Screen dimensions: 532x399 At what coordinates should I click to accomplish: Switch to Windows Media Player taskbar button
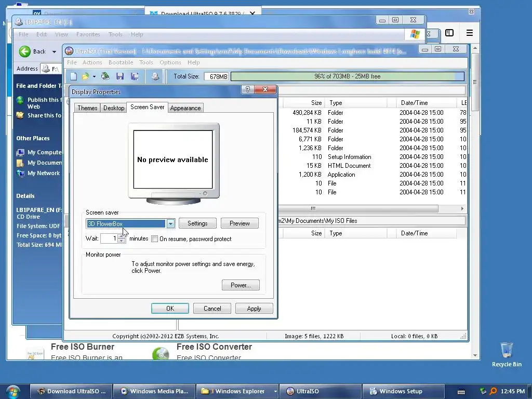[x=154, y=391]
